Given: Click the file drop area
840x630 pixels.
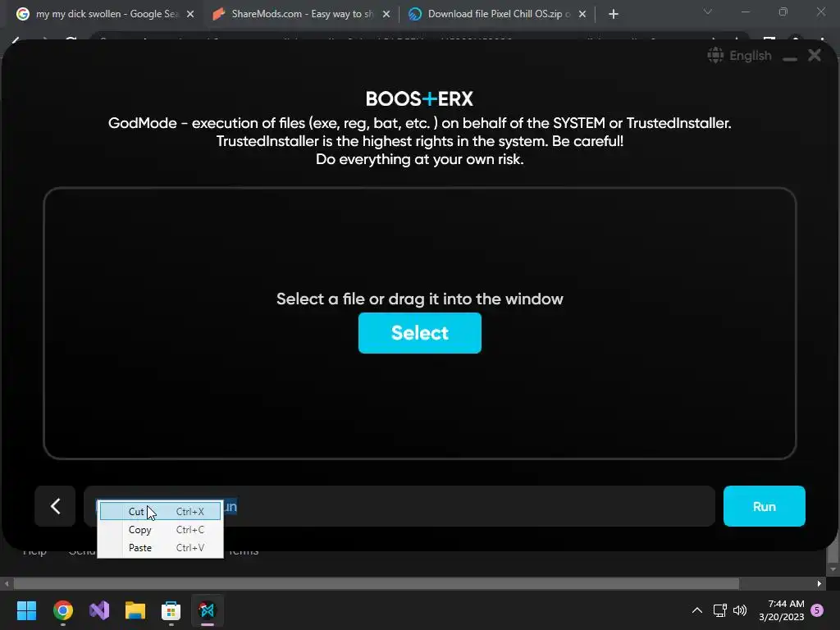Looking at the screenshot, I should coord(419,323).
